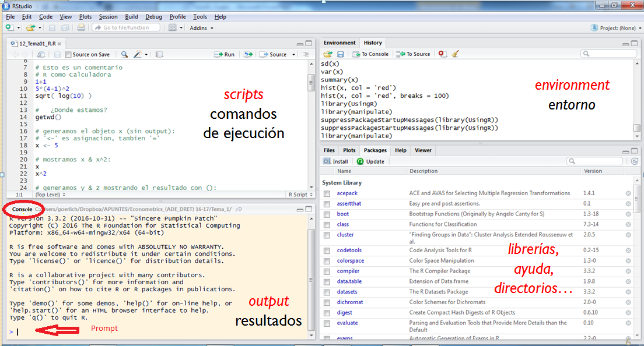
Task: Open Project: (None) dropdown menu
Action: pos(615,28)
